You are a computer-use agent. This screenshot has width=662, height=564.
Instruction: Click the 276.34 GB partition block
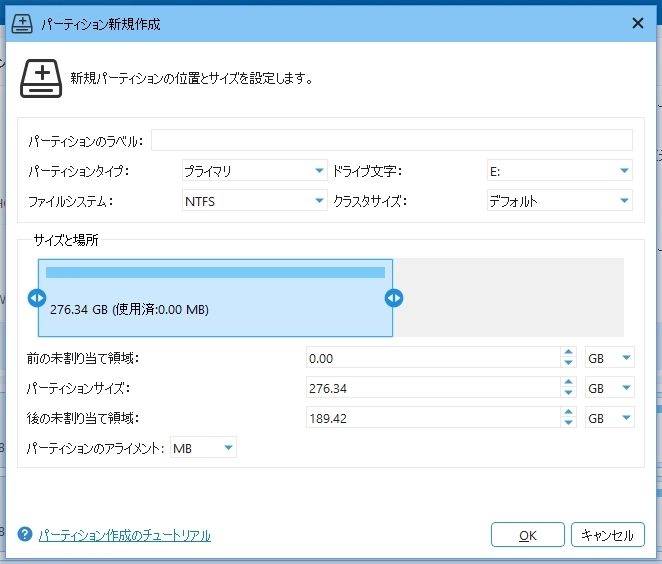[x=215, y=298]
